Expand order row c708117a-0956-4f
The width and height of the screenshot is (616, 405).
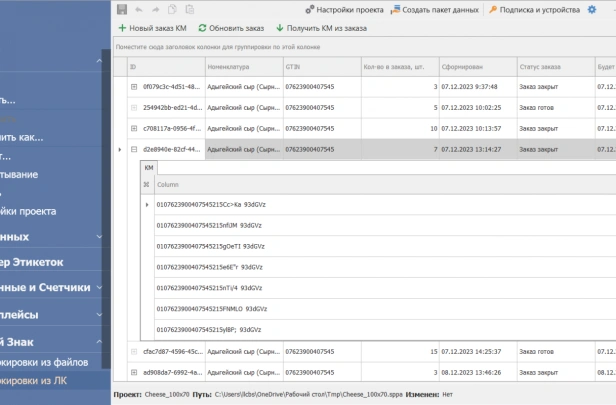134,128
